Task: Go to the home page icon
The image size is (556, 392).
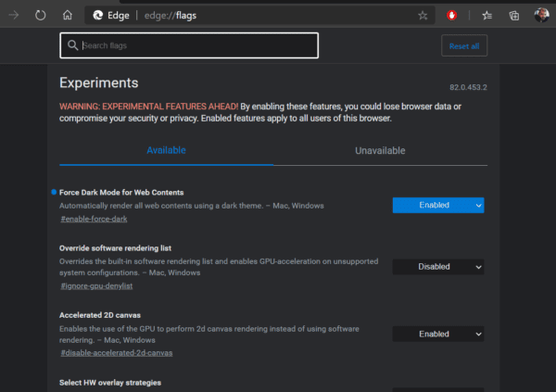Action: [68, 15]
